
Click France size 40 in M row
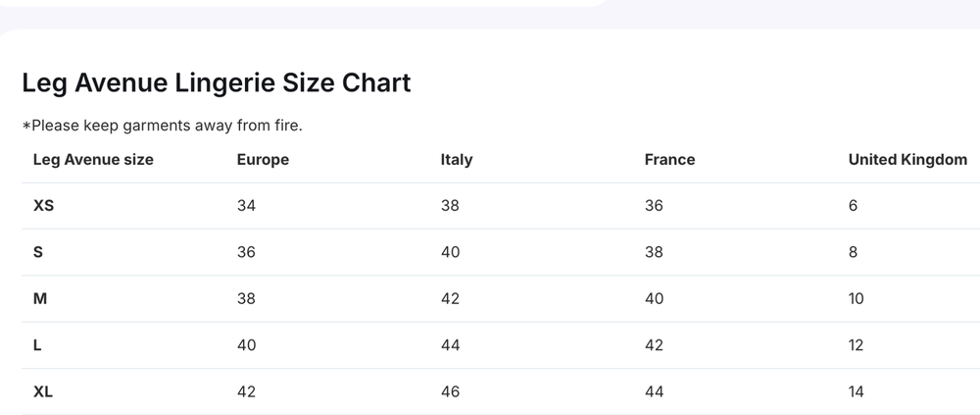tap(654, 298)
